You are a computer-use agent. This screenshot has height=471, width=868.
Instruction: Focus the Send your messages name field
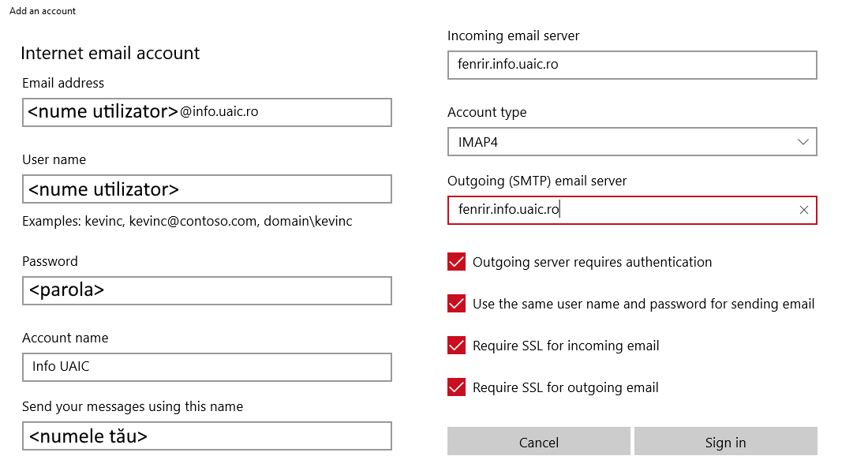click(x=207, y=435)
